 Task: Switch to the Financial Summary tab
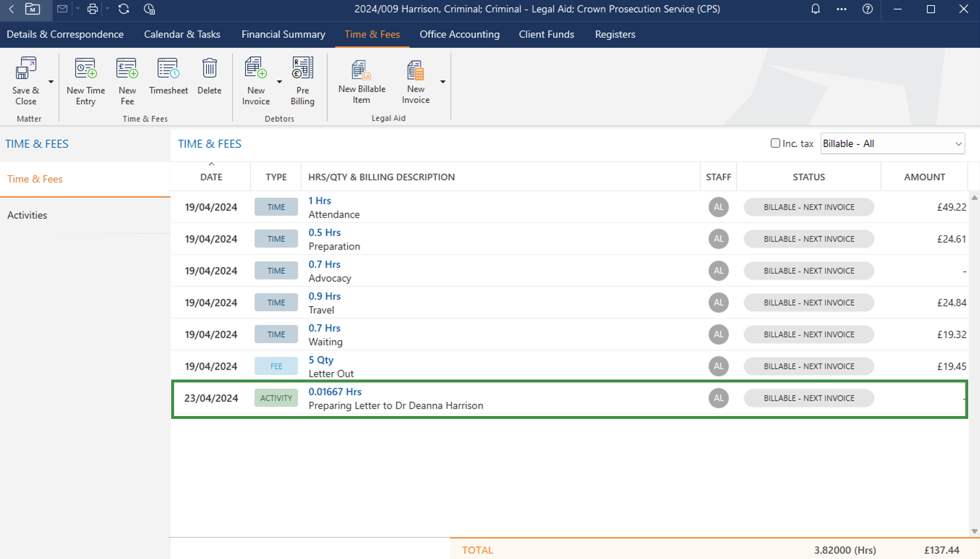click(x=283, y=34)
